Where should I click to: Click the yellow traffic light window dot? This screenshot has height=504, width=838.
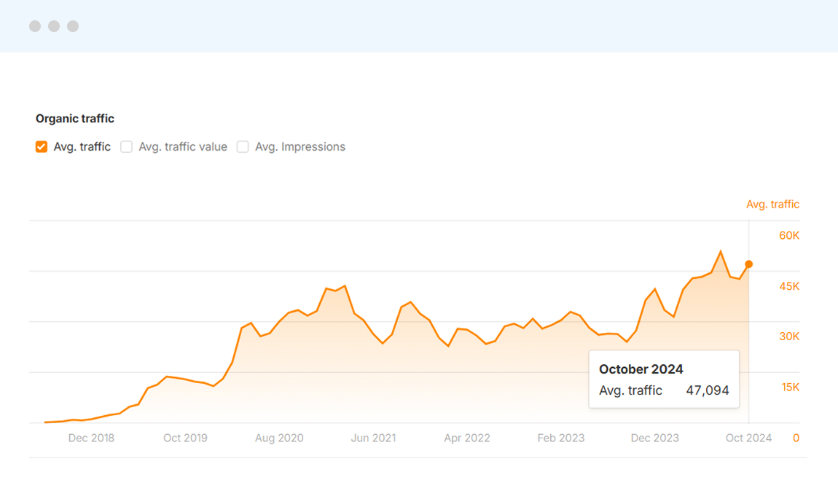click(x=53, y=25)
